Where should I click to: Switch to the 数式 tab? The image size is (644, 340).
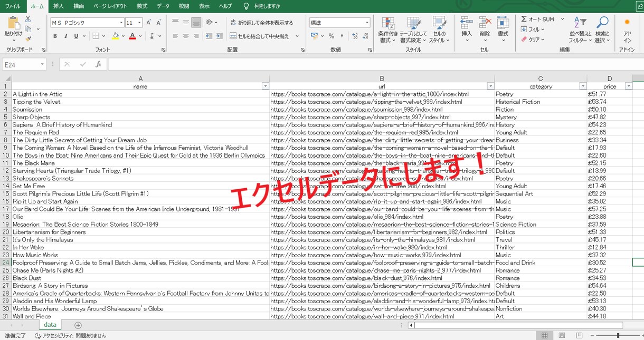pos(142,6)
